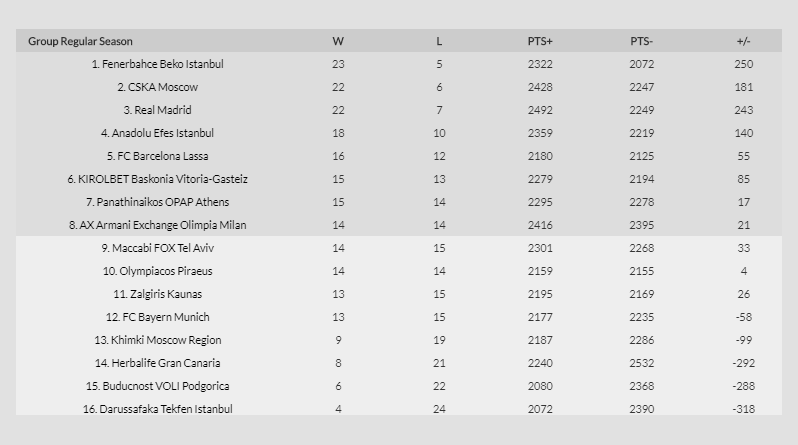Open Herbalife Gran Canaria team entry
This screenshot has height=445, width=798.
tap(157, 363)
